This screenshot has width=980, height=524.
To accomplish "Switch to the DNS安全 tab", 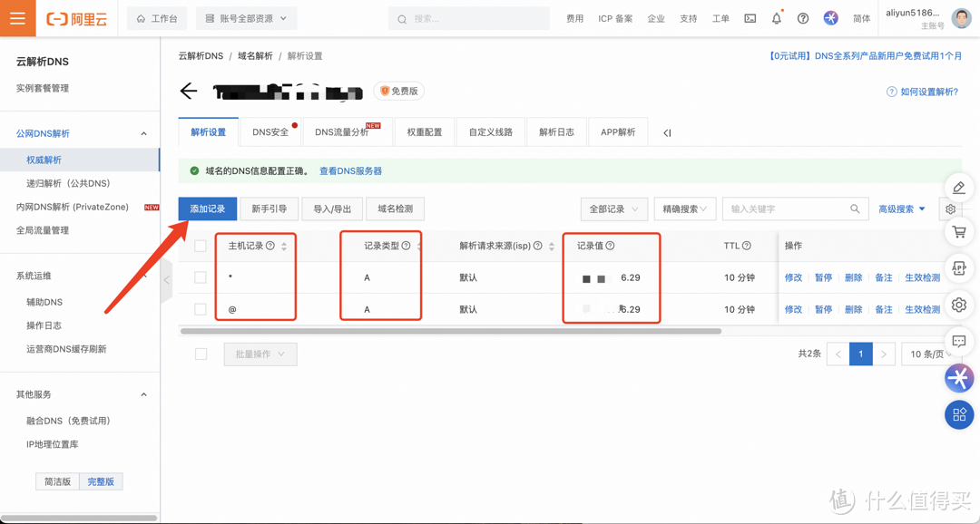I will coord(271,131).
